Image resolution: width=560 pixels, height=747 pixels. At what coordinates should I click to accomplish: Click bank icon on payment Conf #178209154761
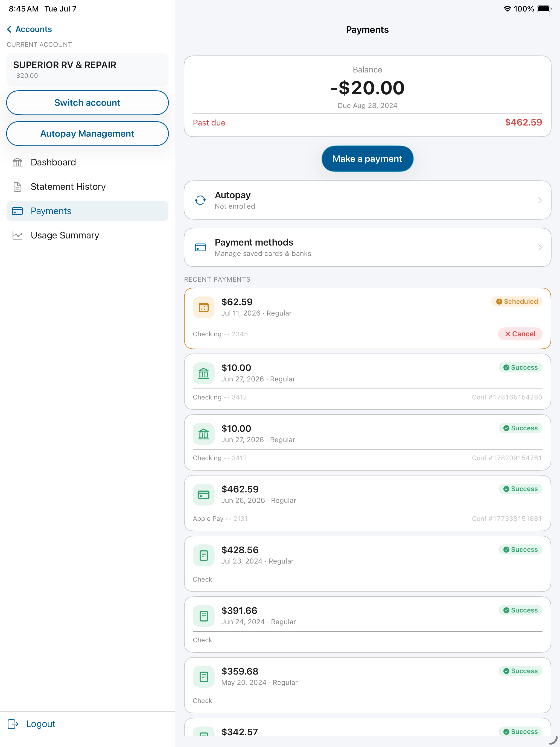tap(204, 434)
